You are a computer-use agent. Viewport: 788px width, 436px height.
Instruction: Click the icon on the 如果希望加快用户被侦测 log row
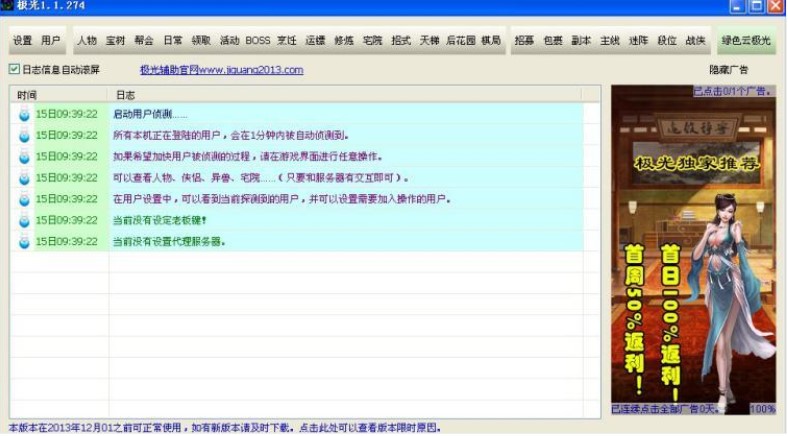[24, 156]
